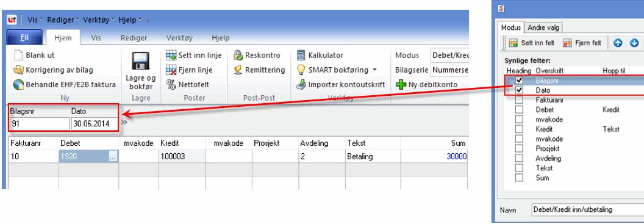This screenshot has height=224, width=644.
Task: Open the Kalkulator tool
Action: (x=320, y=55)
